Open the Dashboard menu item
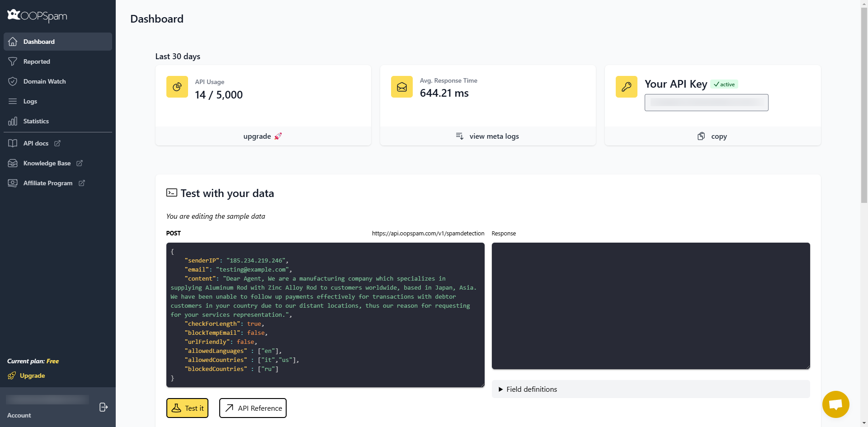Screen dimensions: 868x427 [x=58, y=42]
